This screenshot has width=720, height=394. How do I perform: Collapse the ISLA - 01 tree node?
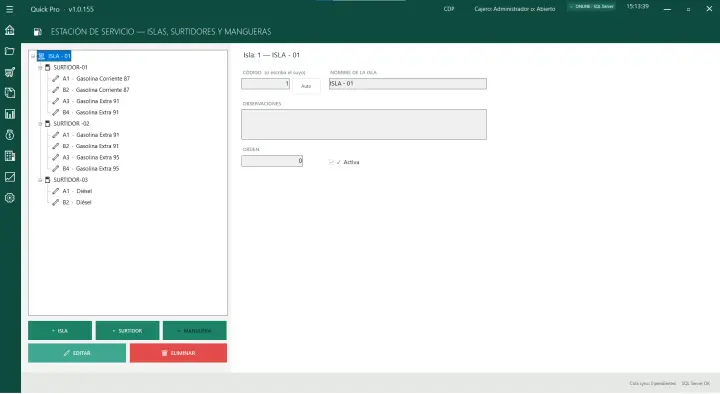tap(33, 56)
